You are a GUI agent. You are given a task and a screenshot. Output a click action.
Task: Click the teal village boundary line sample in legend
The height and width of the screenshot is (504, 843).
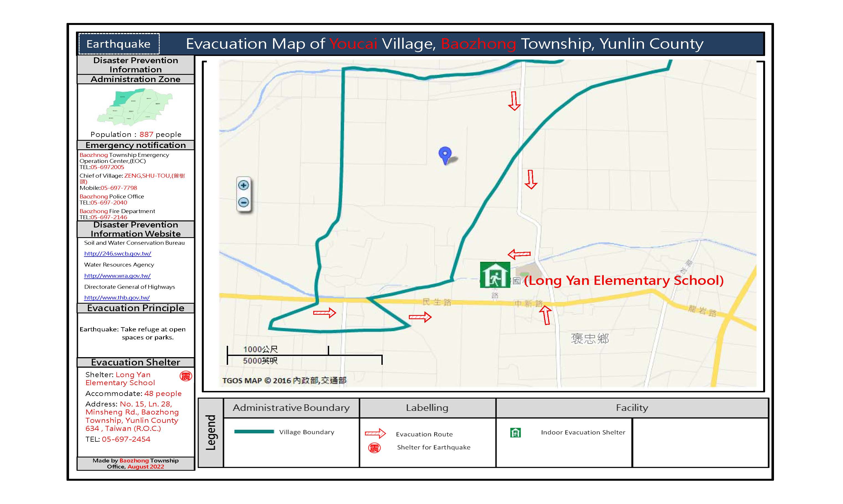[x=254, y=432]
